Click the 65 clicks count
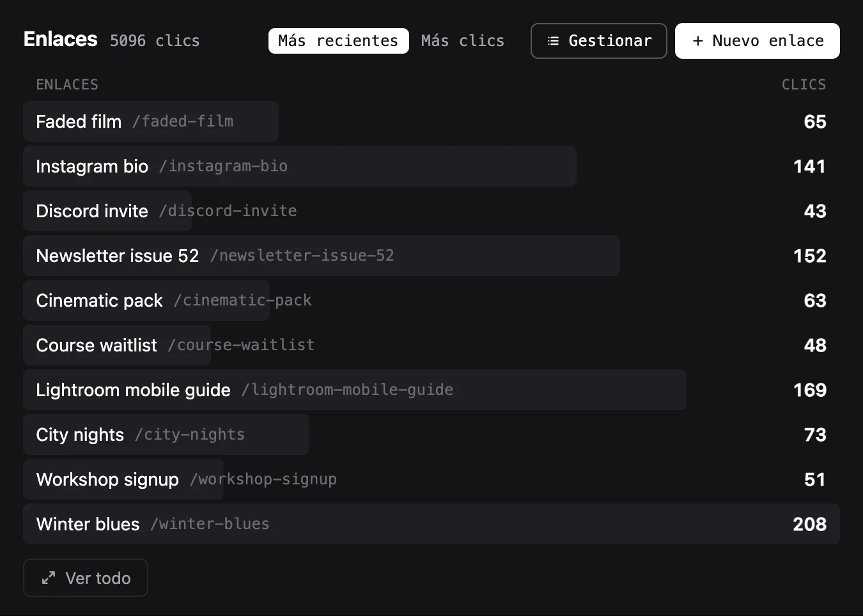Viewport: 863px width, 616px height. [x=815, y=121]
